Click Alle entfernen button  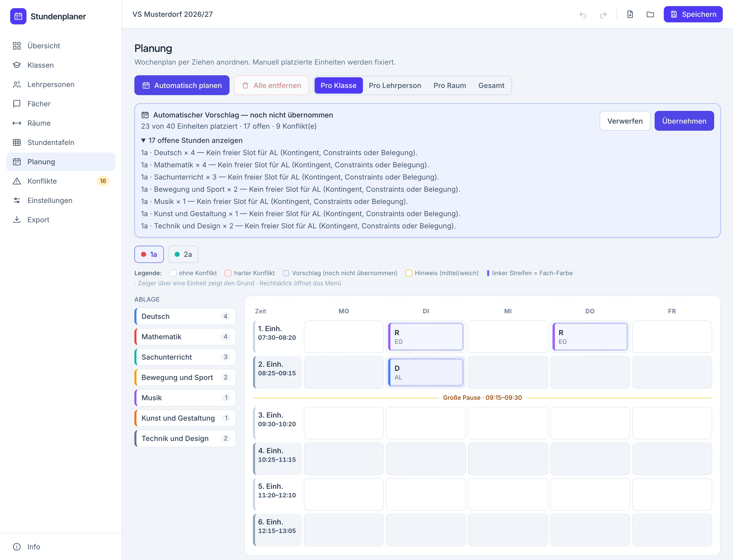(x=271, y=85)
